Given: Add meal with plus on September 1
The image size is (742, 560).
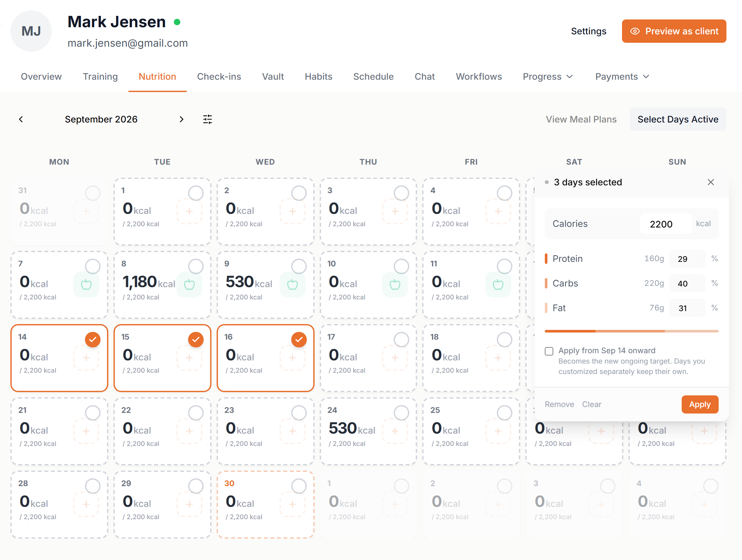Looking at the screenshot, I should point(189,211).
